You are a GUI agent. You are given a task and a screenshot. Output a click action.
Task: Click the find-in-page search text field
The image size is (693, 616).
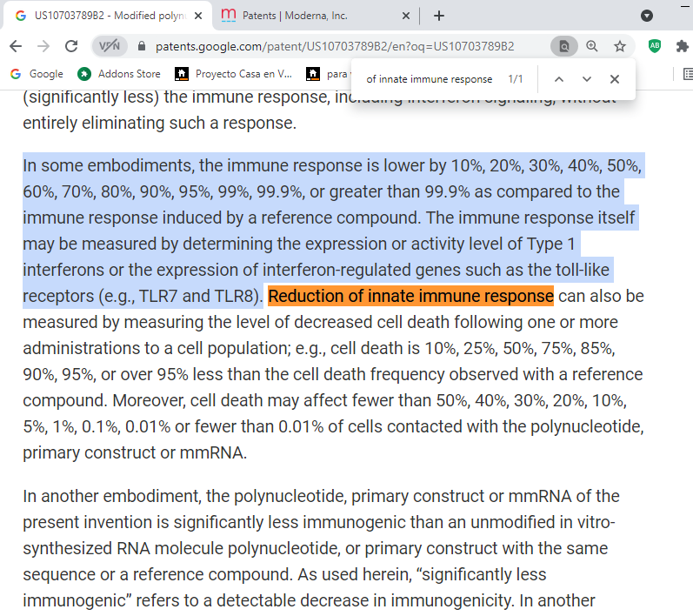tap(429, 79)
